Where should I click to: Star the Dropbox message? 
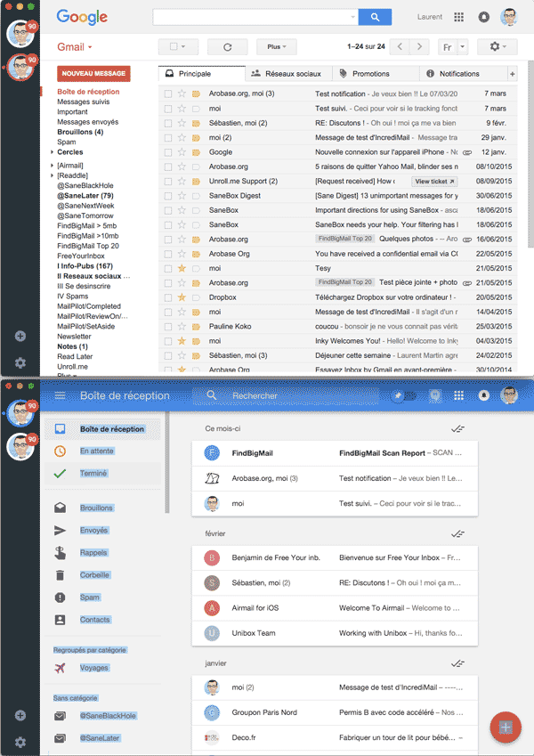coord(182,297)
